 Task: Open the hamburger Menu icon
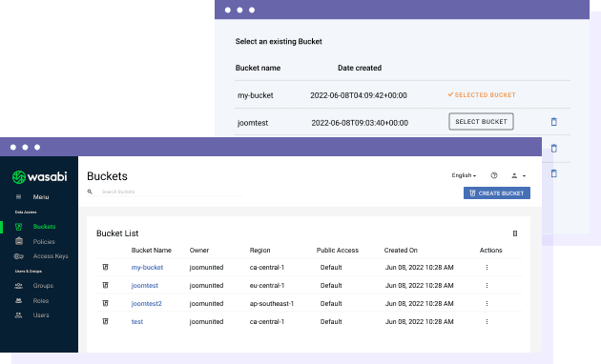(x=18, y=196)
